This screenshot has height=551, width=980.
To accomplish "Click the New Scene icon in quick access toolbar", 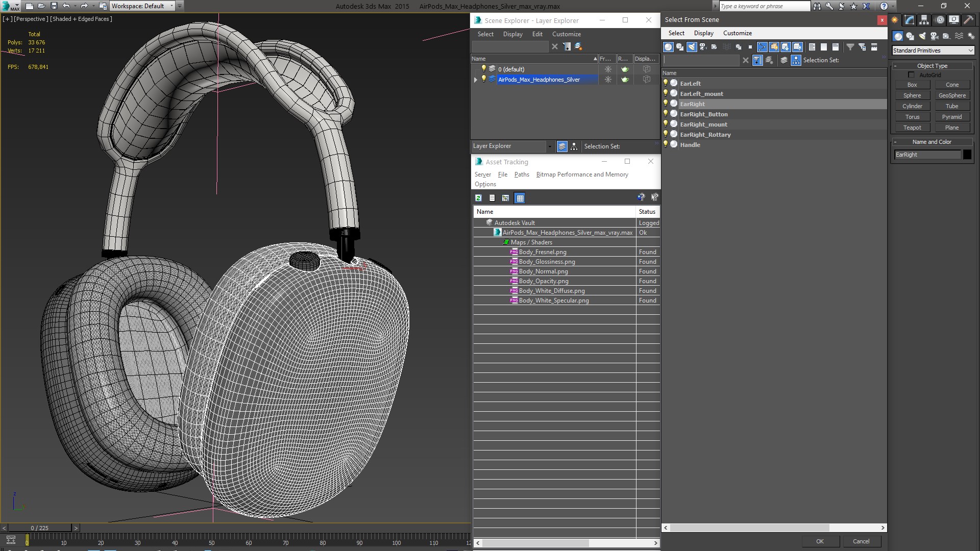I will point(30,6).
